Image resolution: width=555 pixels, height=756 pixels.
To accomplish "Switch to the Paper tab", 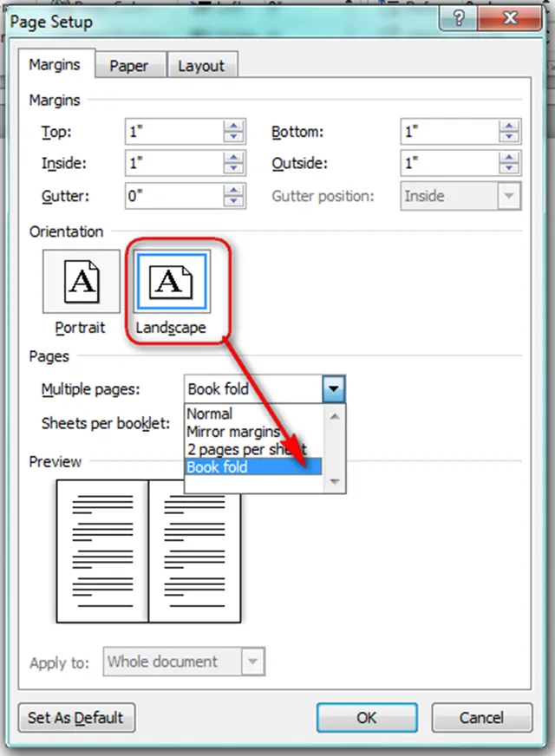I will tap(128, 66).
